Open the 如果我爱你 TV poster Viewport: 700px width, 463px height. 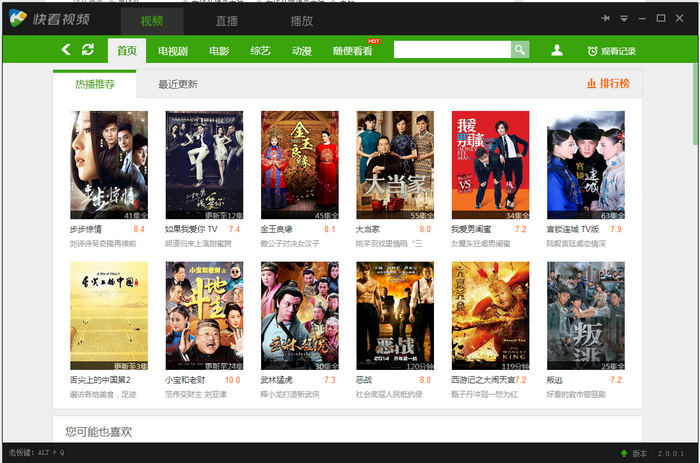204,165
